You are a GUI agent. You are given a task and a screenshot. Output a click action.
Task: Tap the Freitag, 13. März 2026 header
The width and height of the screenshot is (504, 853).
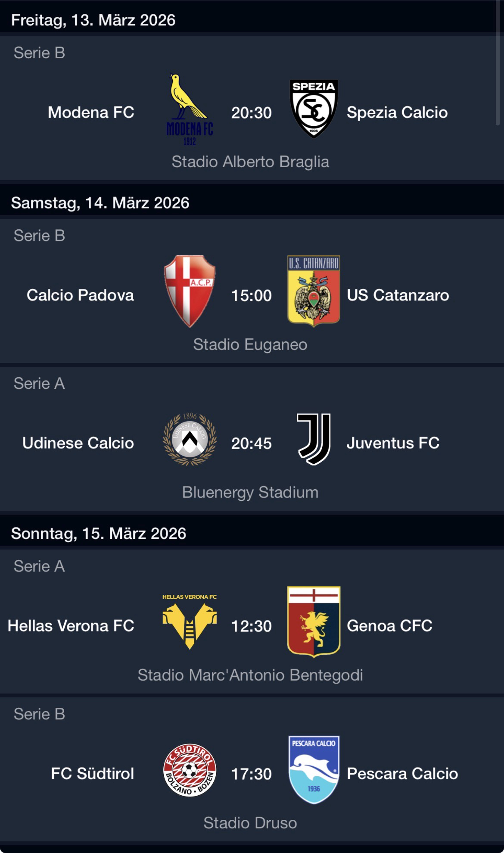[x=93, y=20]
